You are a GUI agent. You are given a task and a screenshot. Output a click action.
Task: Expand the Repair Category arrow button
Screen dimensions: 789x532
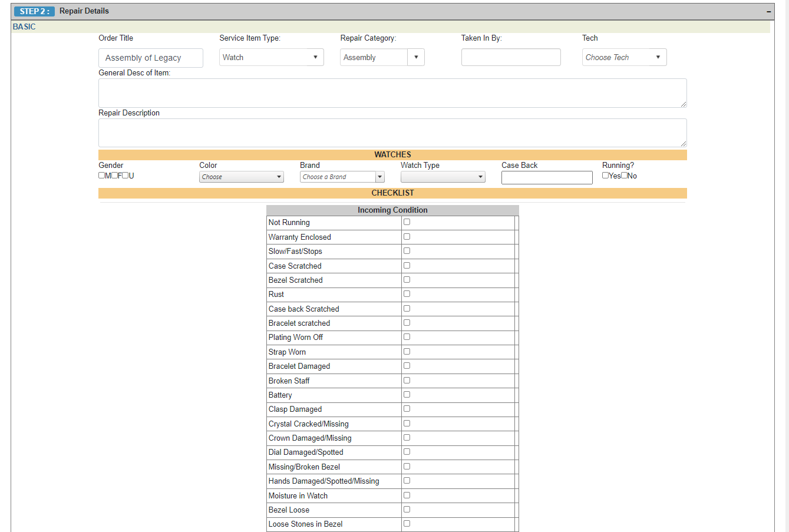pos(416,57)
